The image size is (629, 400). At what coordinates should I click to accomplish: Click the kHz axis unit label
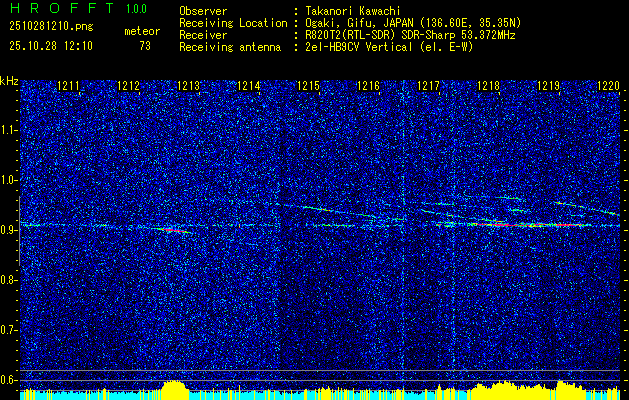point(9,81)
